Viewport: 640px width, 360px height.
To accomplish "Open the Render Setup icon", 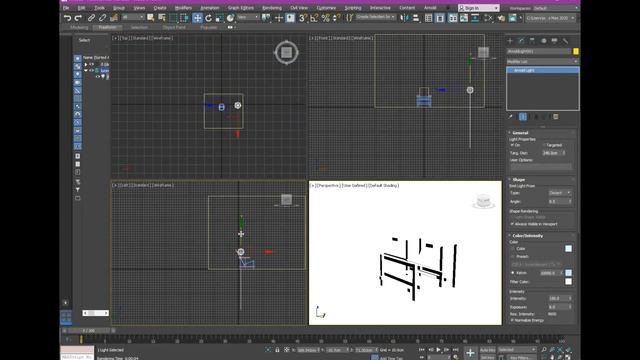I will tap(501, 18).
